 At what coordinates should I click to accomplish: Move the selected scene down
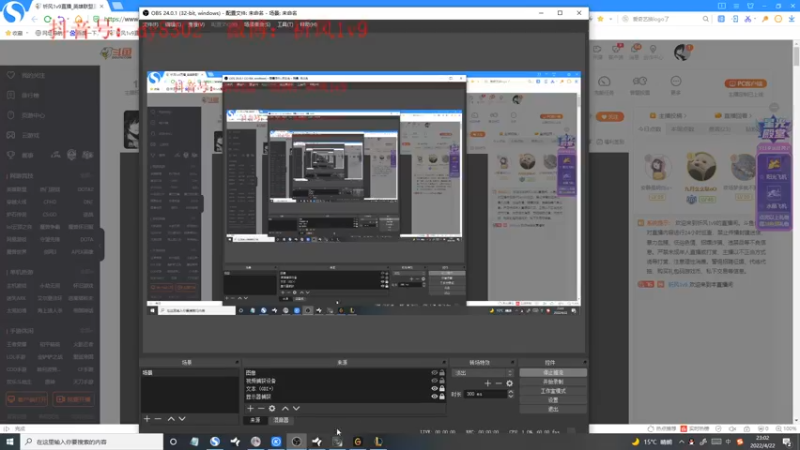(x=182, y=419)
